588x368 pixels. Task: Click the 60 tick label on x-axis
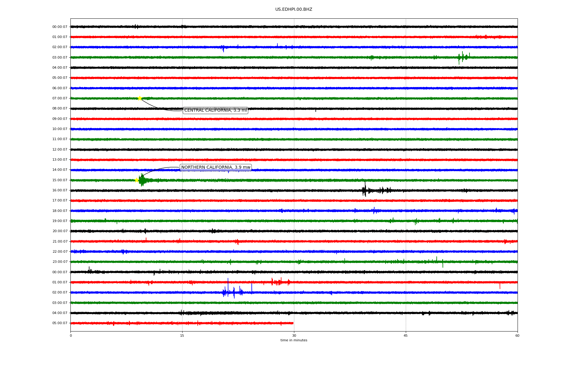pyautogui.click(x=517, y=335)
